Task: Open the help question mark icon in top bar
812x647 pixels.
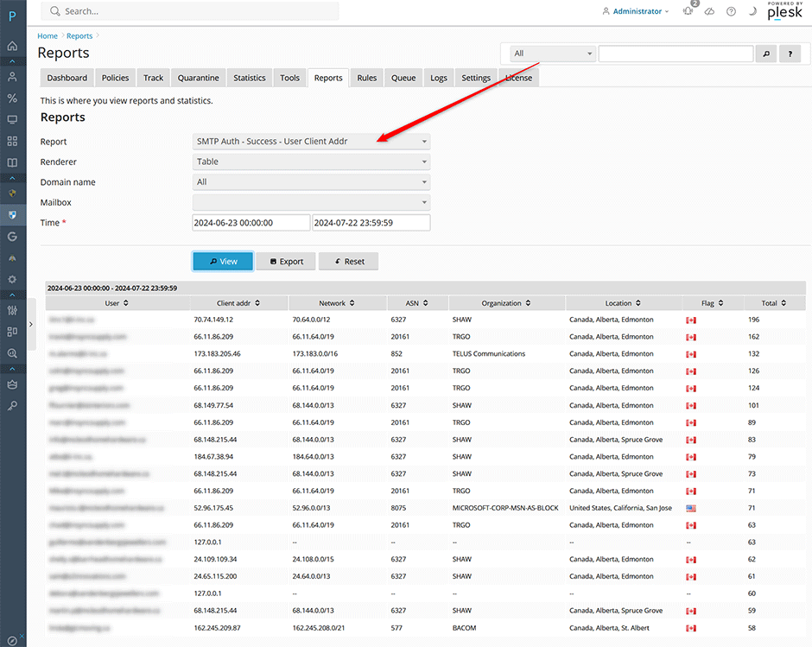Action: click(731, 11)
